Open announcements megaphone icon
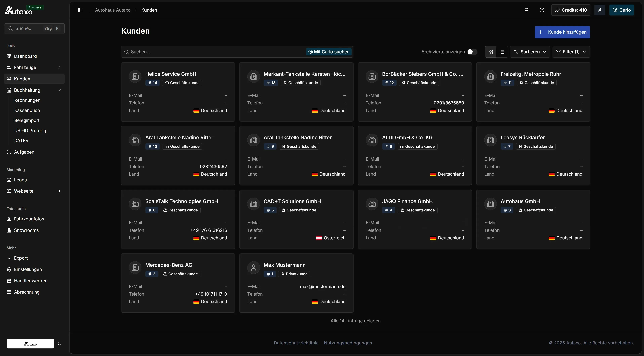Image resolution: width=644 pixels, height=356 pixels. pyautogui.click(x=527, y=10)
